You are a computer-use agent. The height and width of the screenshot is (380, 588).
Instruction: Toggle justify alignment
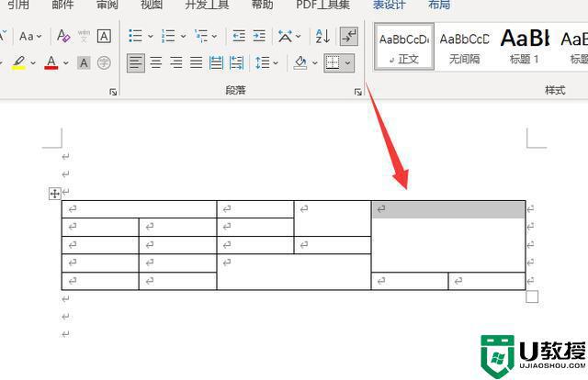[196, 63]
